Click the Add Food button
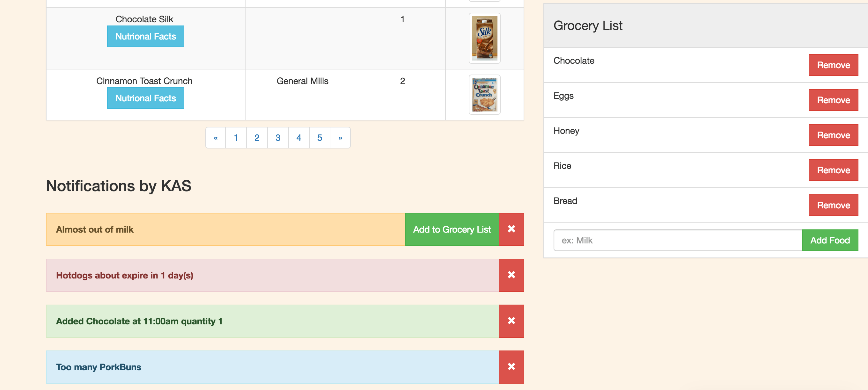The width and height of the screenshot is (868, 390). click(x=830, y=240)
